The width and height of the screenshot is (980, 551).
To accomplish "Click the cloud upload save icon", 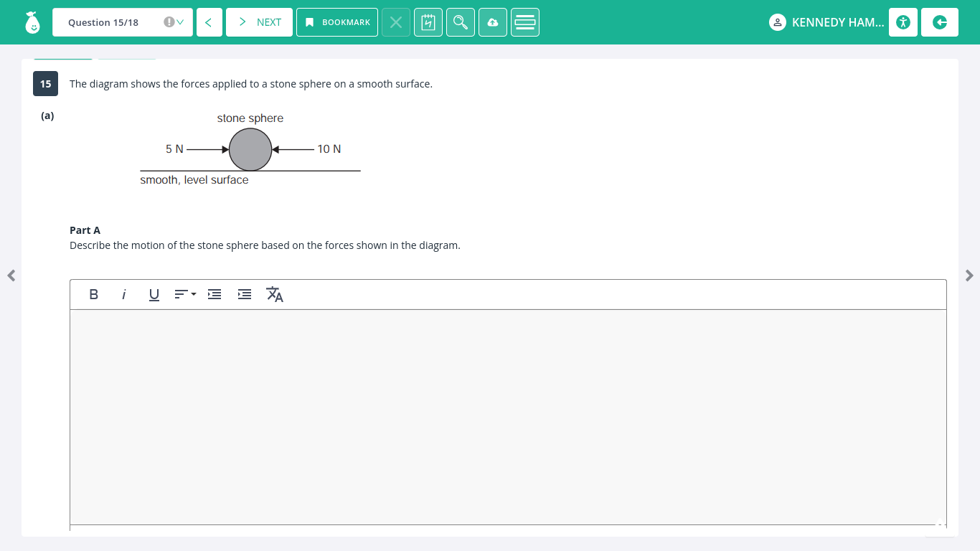I will [x=493, y=22].
